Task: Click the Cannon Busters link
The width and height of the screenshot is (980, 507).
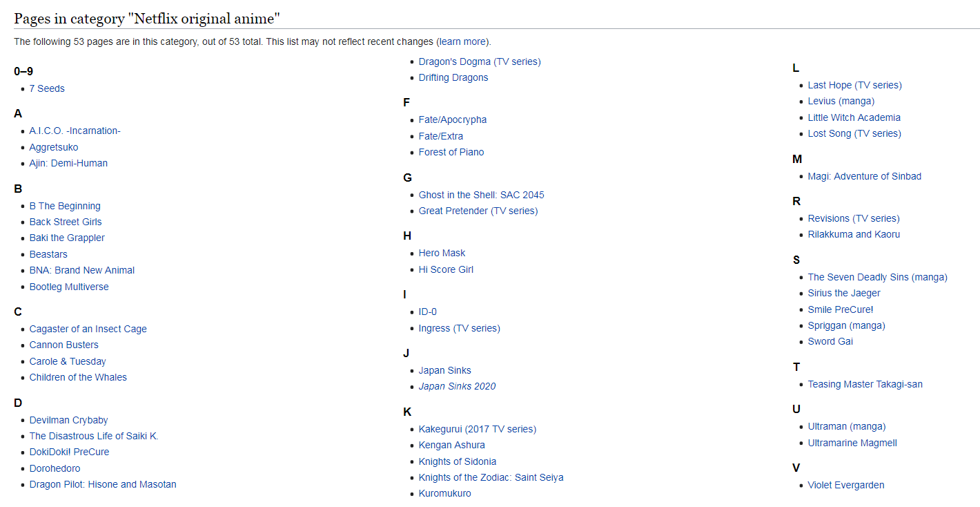Action: click(x=64, y=345)
